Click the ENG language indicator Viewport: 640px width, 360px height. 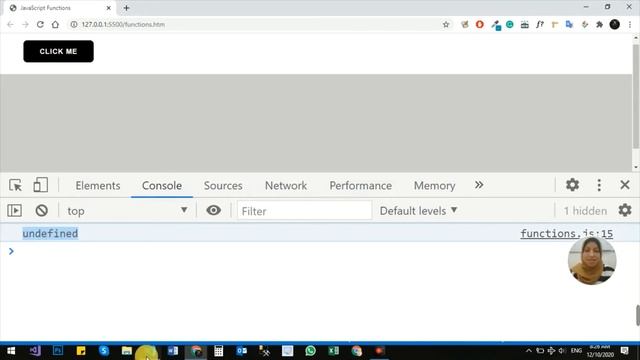(x=576, y=351)
